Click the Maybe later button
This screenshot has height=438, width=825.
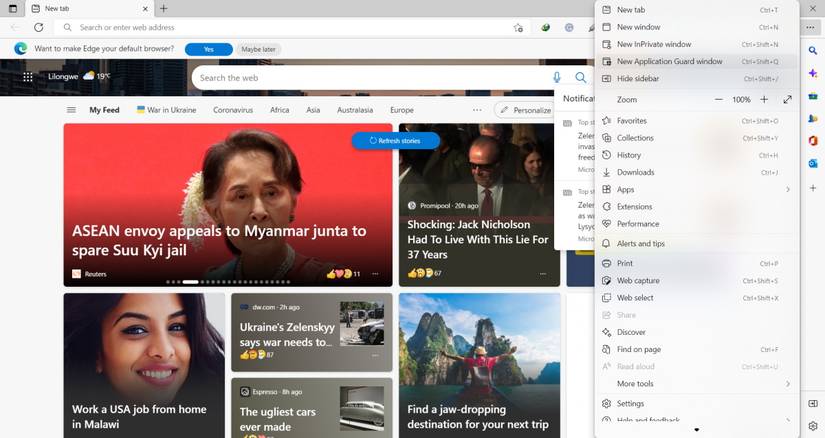pyautogui.click(x=258, y=49)
